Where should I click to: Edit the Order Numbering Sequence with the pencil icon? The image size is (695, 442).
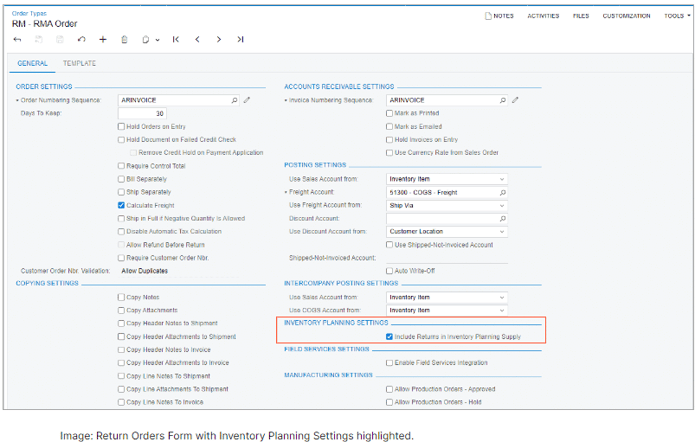pyautogui.click(x=247, y=101)
